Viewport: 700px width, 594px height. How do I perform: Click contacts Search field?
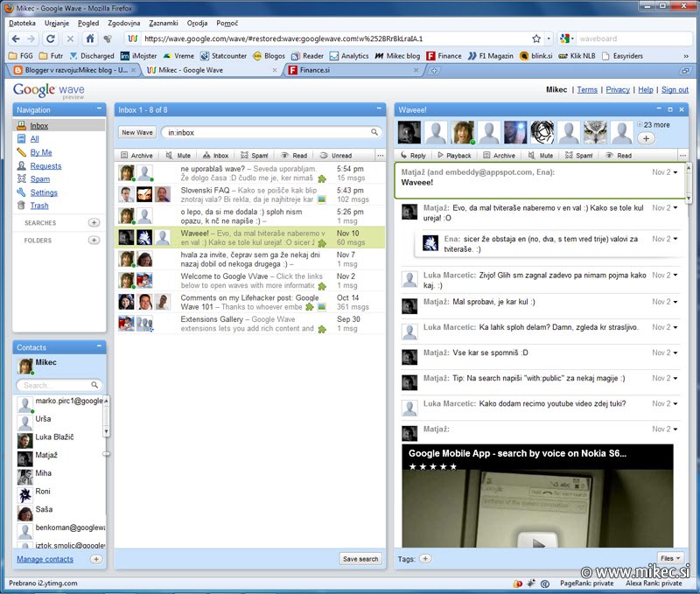pyautogui.click(x=59, y=385)
